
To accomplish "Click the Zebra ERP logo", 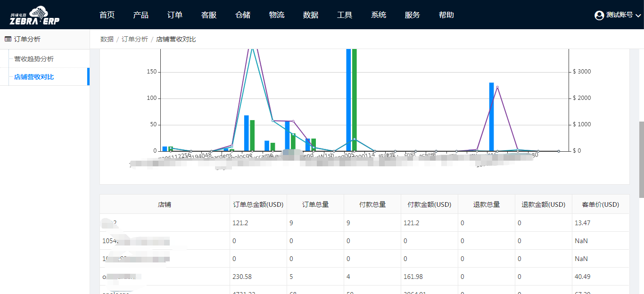I will (x=35, y=15).
